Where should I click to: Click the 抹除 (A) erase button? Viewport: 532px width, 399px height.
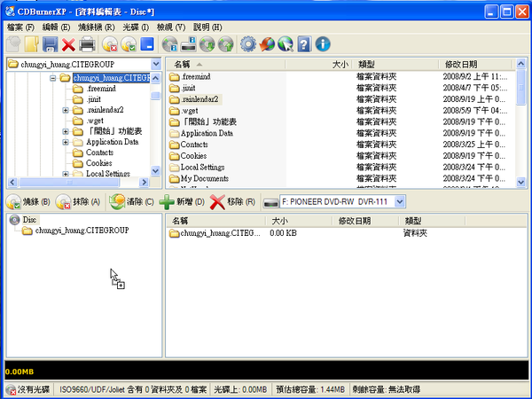coord(78,202)
